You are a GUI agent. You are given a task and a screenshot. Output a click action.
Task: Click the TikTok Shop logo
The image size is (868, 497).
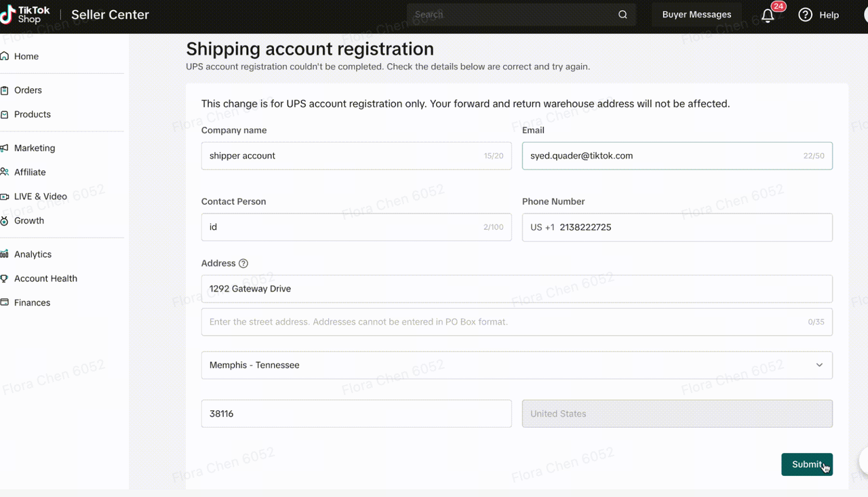tap(26, 15)
